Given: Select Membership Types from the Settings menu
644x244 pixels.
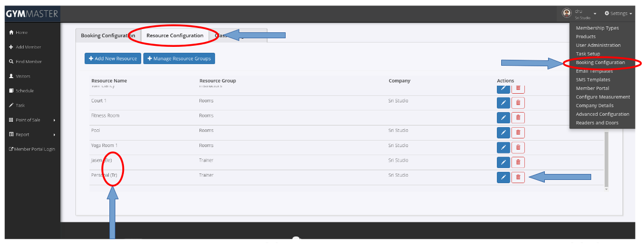Looking at the screenshot, I should click(x=597, y=28).
